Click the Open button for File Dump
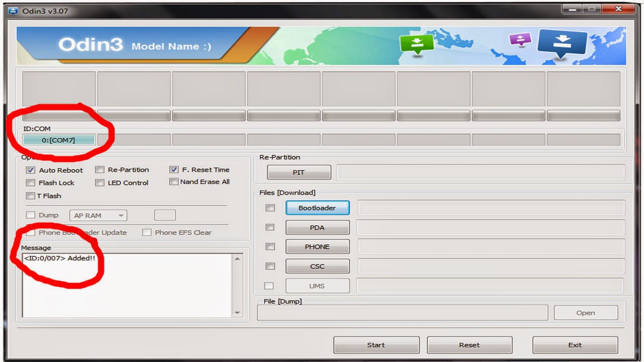The image size is (644, 362). coord(586,313)
